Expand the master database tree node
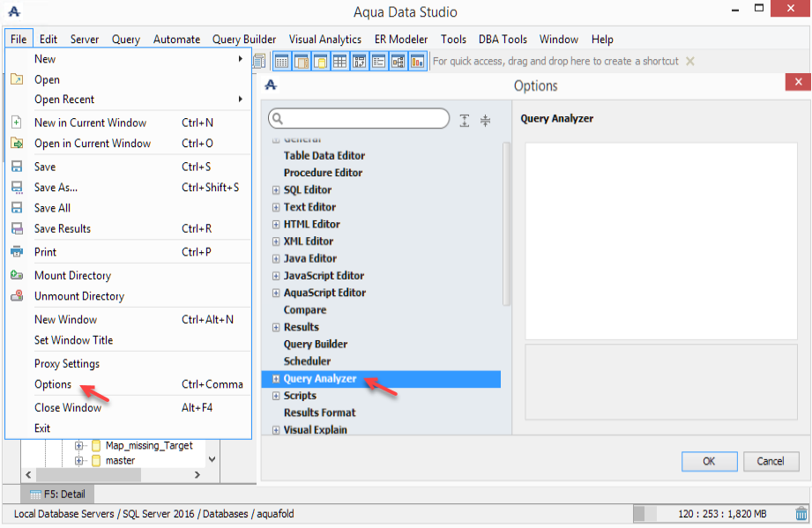 tap(78, 460)
